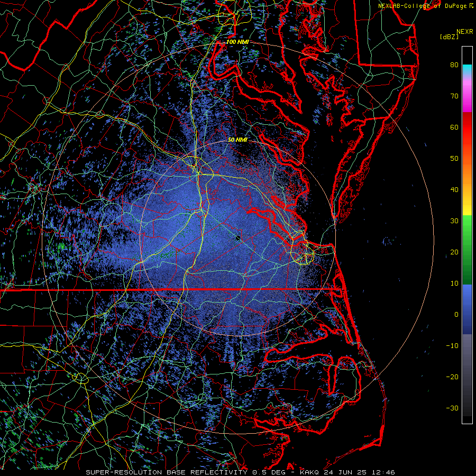Click the green segment of the color bar
This screenshot has width=476, height=476.
[467, 250]
